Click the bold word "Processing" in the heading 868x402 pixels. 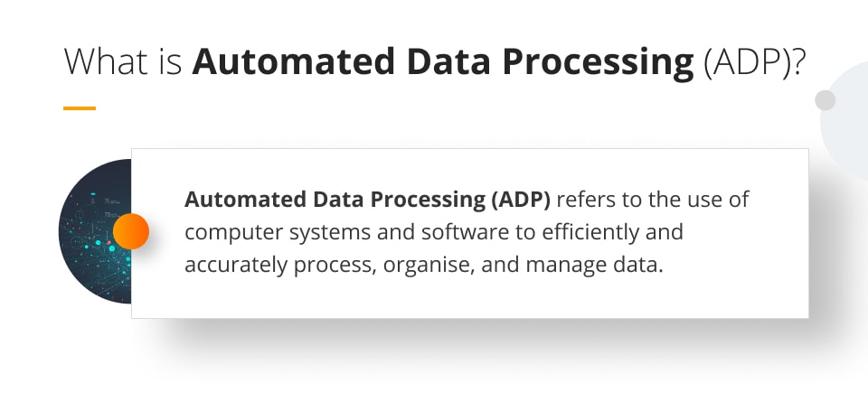pyautogui.click(x=603, y=63)
